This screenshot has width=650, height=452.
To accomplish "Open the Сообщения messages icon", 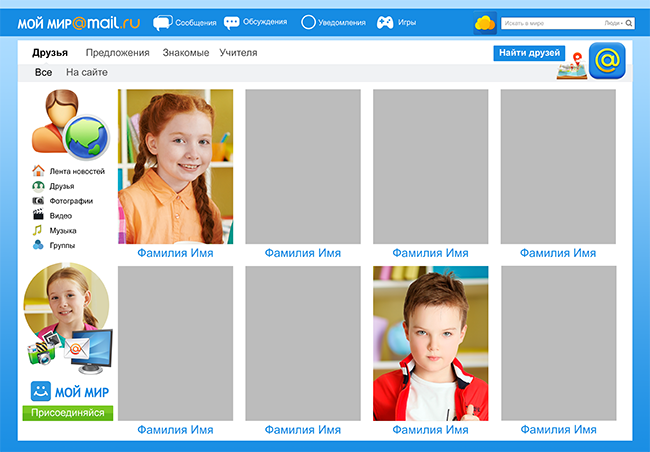I will pos(161,22).
